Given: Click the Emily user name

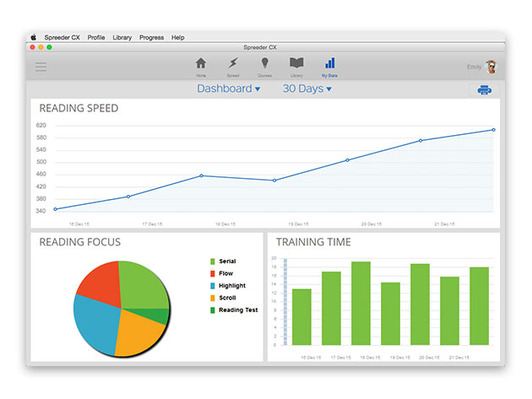Looking at the screenshot, I should (474, 67).
